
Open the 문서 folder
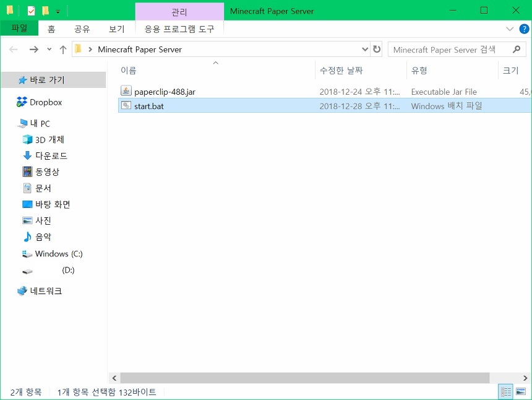point(43,188)
